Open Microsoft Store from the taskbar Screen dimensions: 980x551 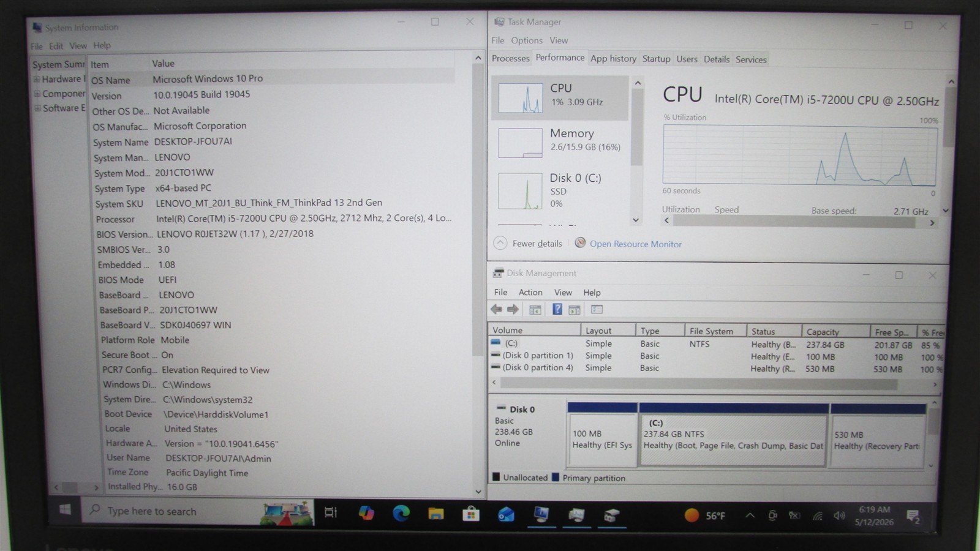point(470,514)
